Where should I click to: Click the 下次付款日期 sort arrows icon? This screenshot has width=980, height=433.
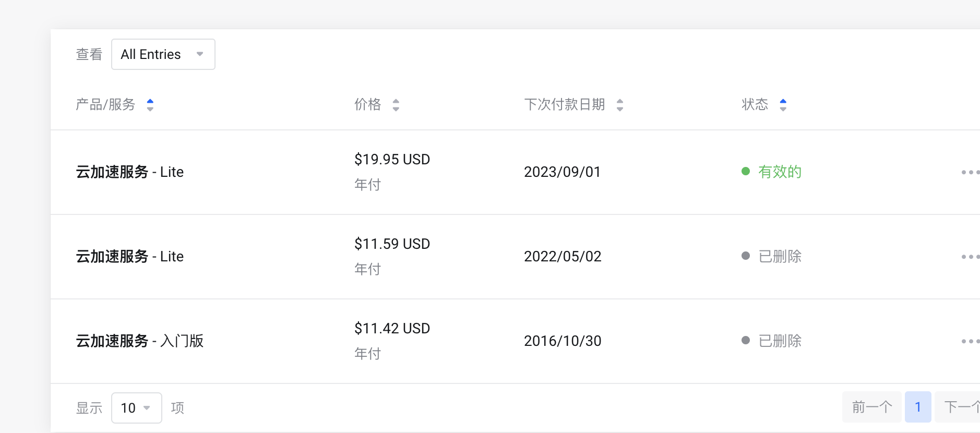click(x=620, y=105)
